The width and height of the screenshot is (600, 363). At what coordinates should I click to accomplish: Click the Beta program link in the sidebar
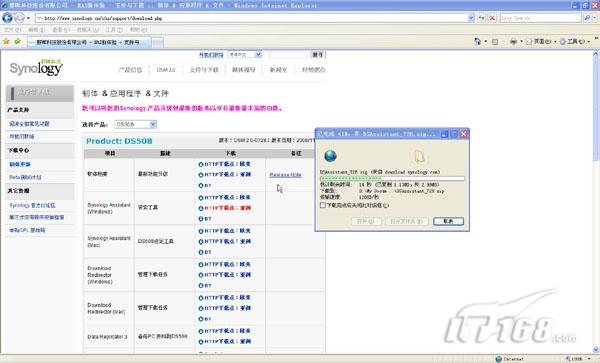(x=25, y=177)
